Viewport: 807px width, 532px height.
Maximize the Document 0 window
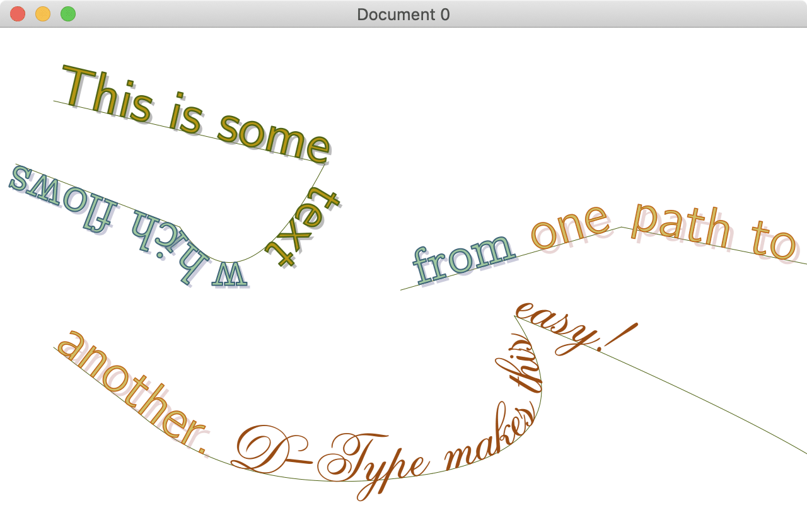(x=68, y=14)
